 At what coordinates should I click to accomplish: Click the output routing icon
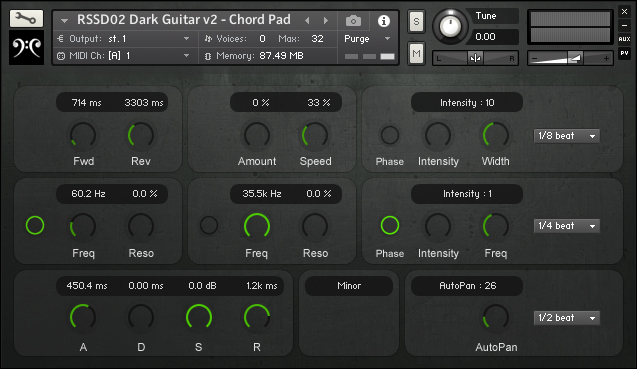coord(61,39)
